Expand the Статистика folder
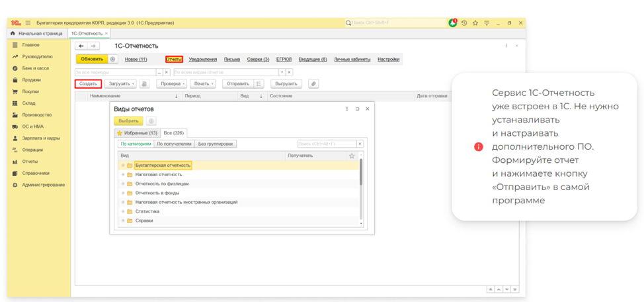This screenshot has height=302, width=644. (x=122, y=211)
